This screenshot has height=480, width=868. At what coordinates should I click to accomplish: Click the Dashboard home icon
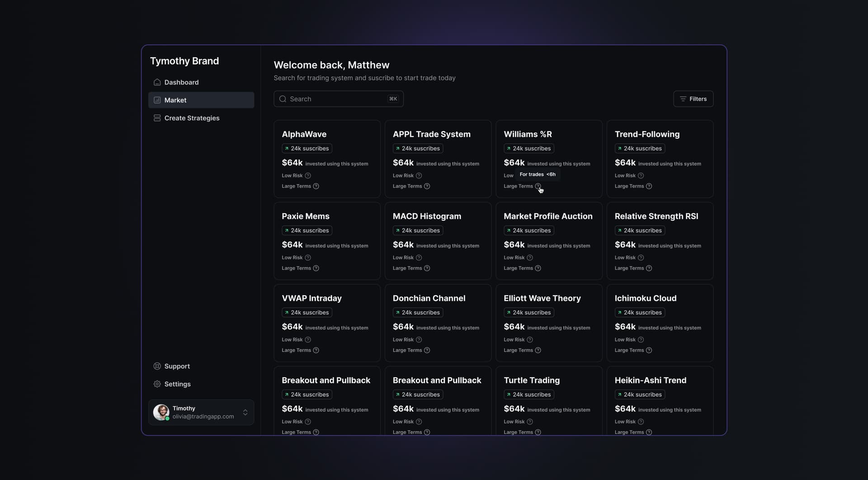(x=157, y=82)
